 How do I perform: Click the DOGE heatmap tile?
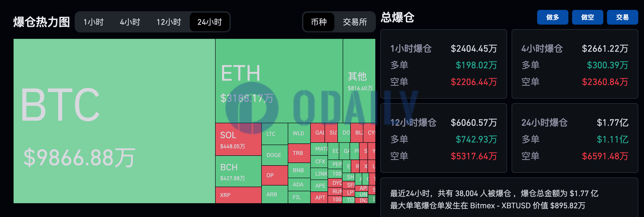click(275, 155)
